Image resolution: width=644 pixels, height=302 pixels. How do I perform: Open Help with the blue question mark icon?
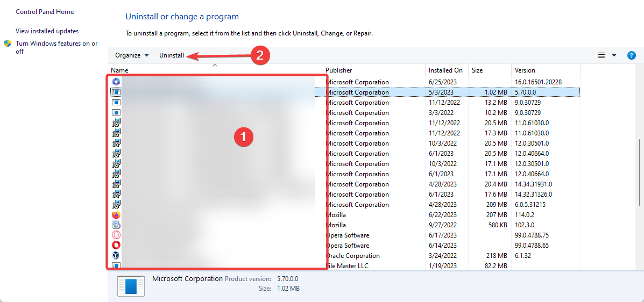(632, 55)
